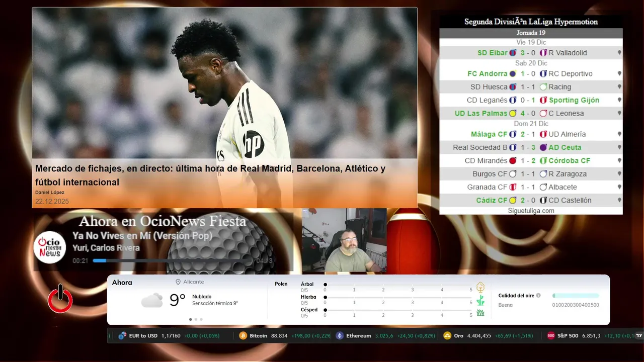Click the song title Ya No Vives en Mí
The width and height of the screenshot is (644, 362).
click(x=142, y=236)
